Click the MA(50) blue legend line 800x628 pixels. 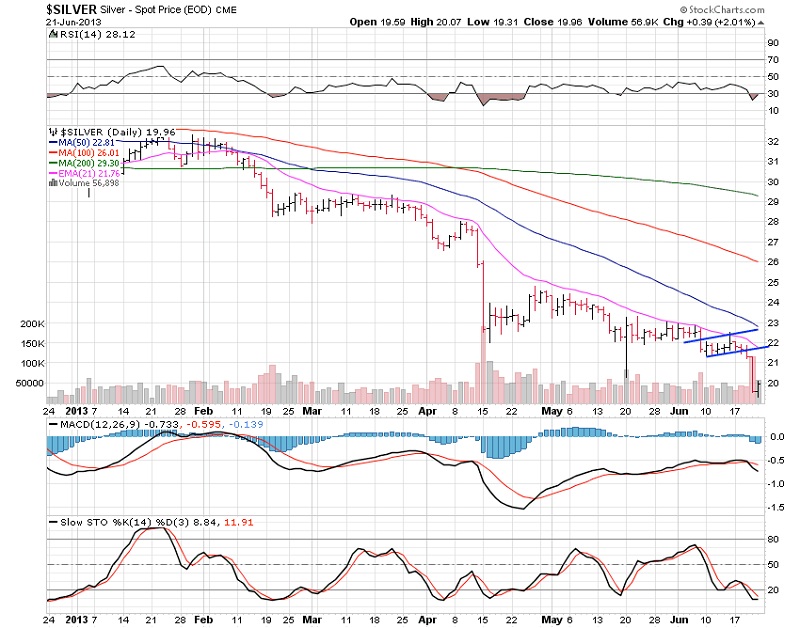tap(53, 143)
